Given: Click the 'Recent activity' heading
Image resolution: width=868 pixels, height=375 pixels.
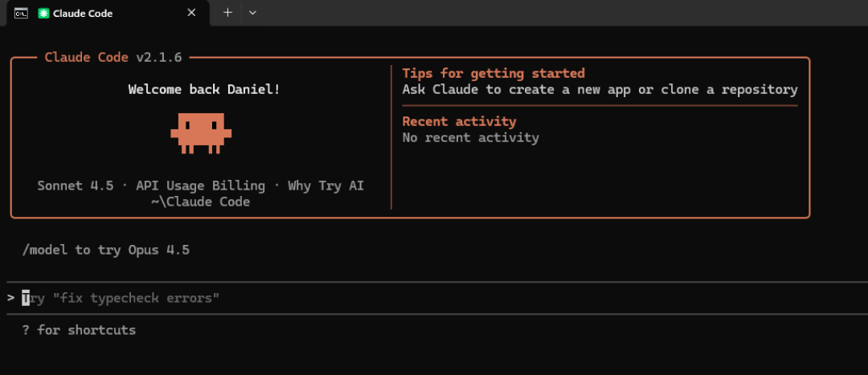Looking at the screenshot, I should [x=460, y=121].
